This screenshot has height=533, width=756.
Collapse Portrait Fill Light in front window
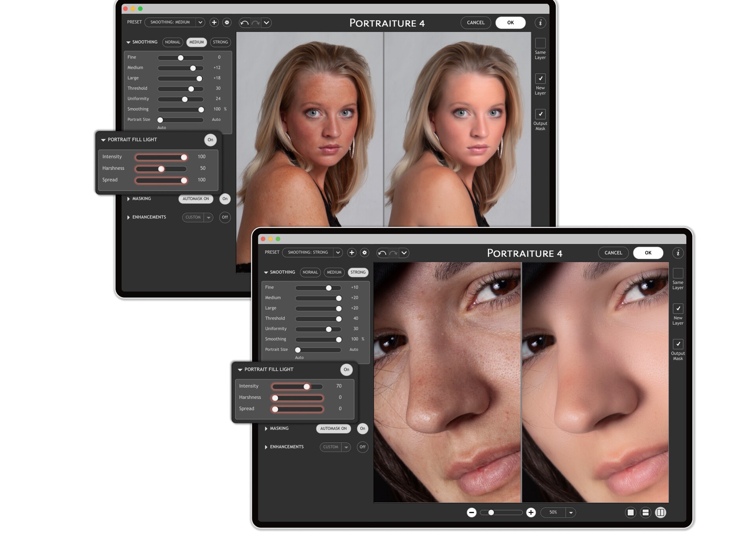coord(240,370)
